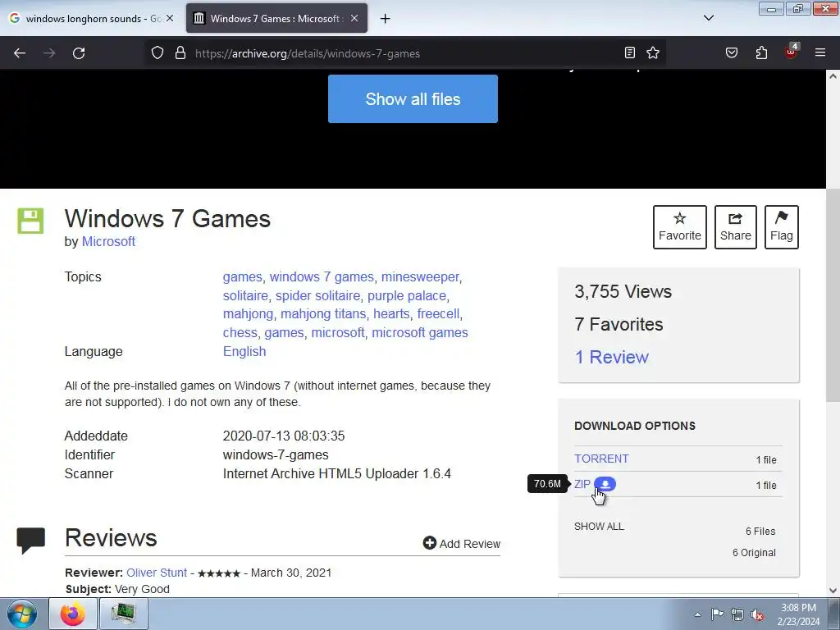Show hidden tray icons arrow
Viewport: 840px width, 630px height.
click(x=697, y=614)
